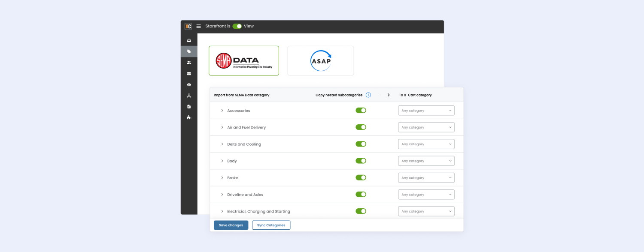Viewport: 644px width, 252px height.
Task: Disable nested subcategories for Accessories
Action: [361, 110]
